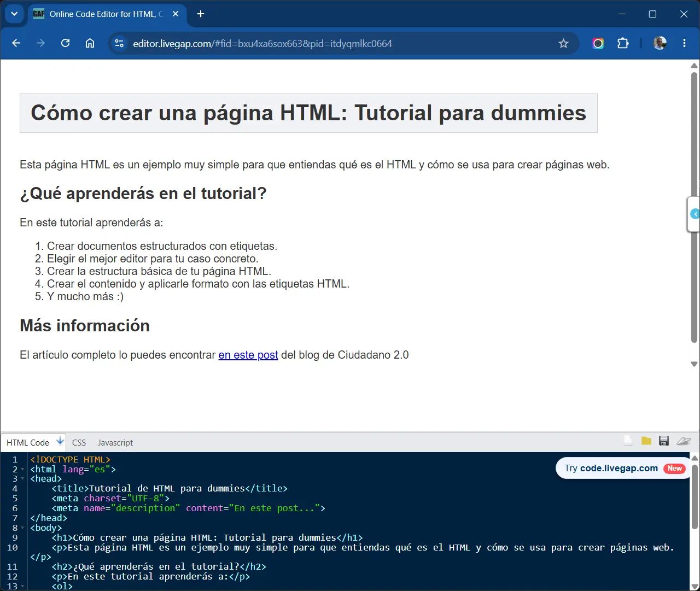The width and height of the screenshot is (700, 591).
Task: Click list item 'Crear la estructura básica de tu página HTML.'
Action: coord(159,271)
